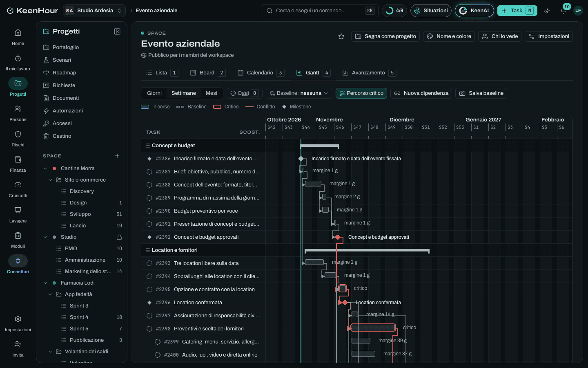588x368 pixels.
Task: Click the Salva baseline button
Action: tap(481, 93)
